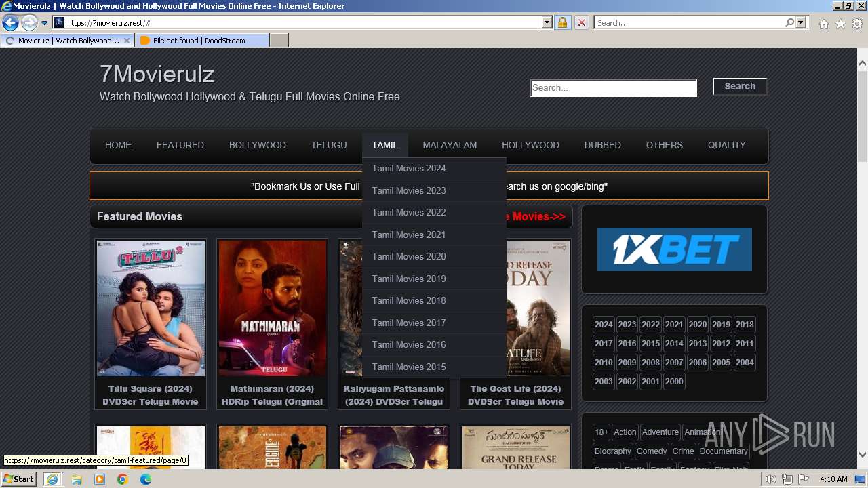868x488 pixels.
Task: Select the Crime genre tag
Action: pyautogui.click(x=684, y=451)
